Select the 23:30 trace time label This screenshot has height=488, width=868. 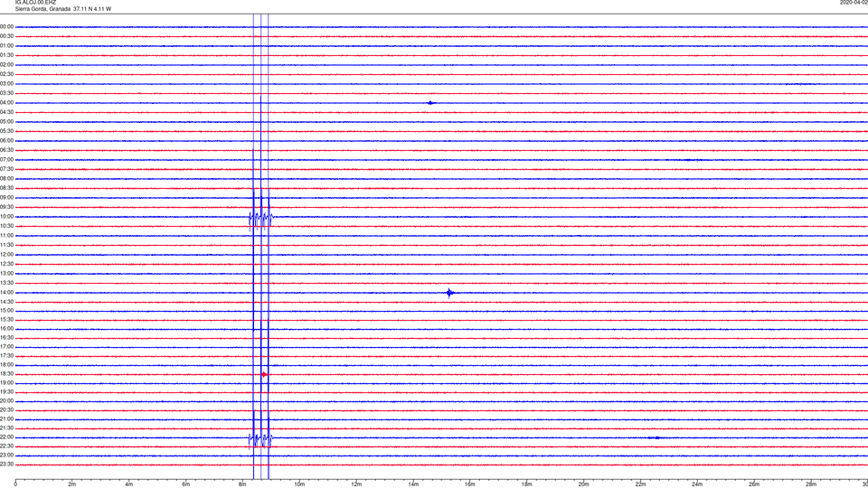(x=6, y=465)
